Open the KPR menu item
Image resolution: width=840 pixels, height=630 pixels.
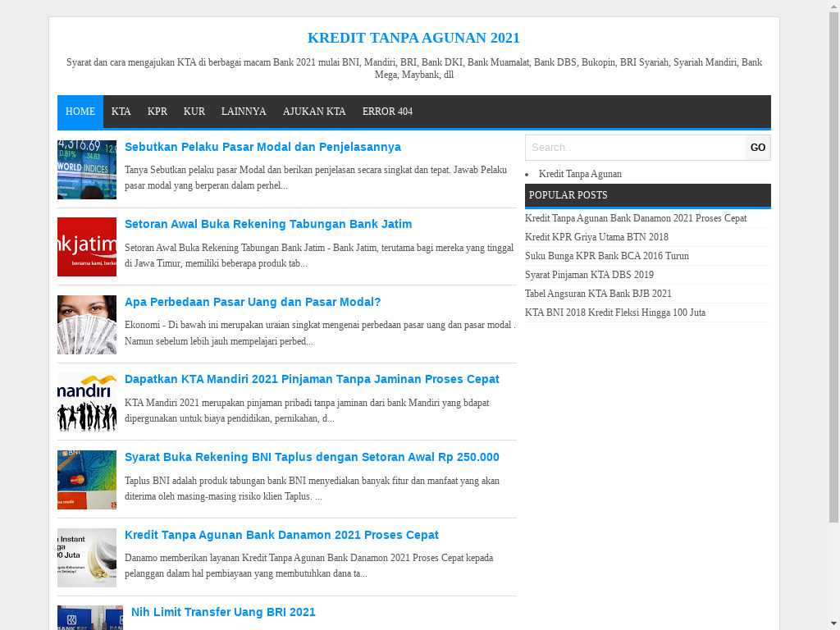point(157,112)
